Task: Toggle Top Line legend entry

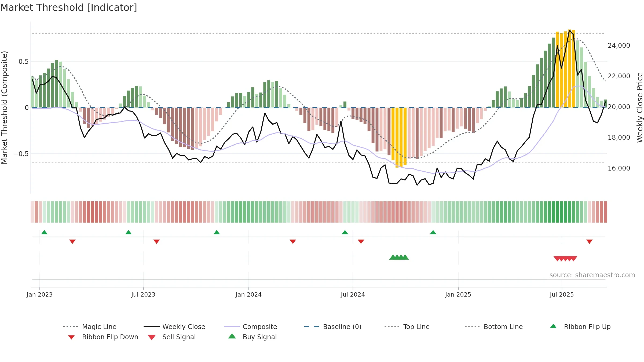Action: pyautogui.click(x=407, y=327)
